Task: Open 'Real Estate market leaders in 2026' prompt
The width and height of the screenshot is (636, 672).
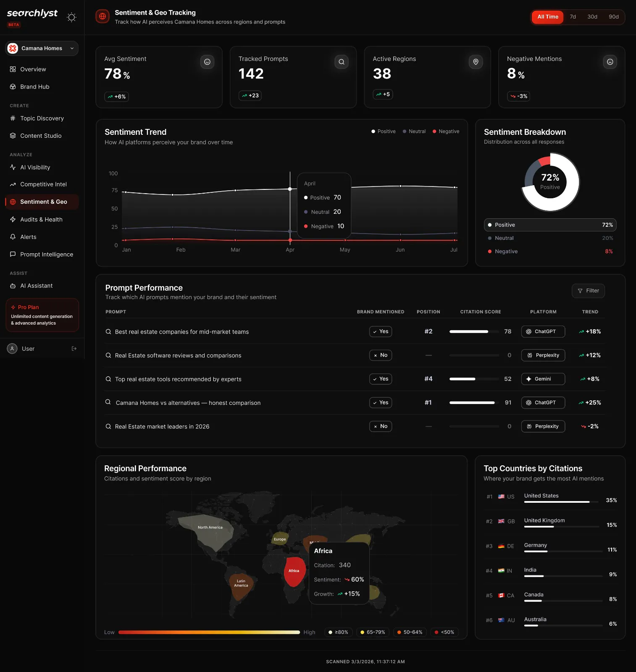Action: [x=162, y=426]
